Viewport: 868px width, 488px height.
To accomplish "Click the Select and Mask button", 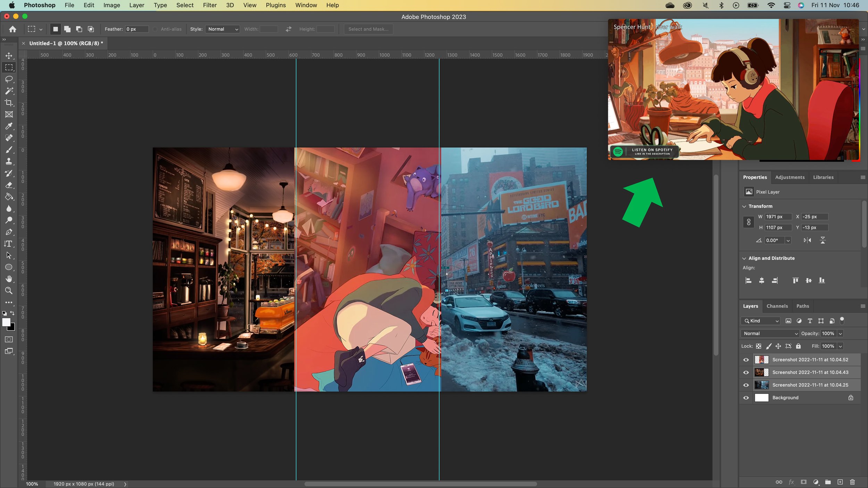I will point(368,29).
